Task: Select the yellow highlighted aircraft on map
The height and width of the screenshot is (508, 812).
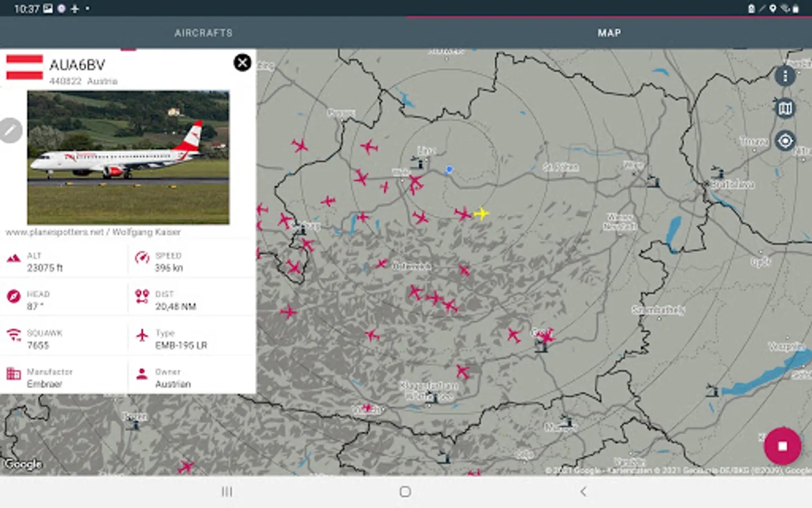Action: [x=481, y=213]
